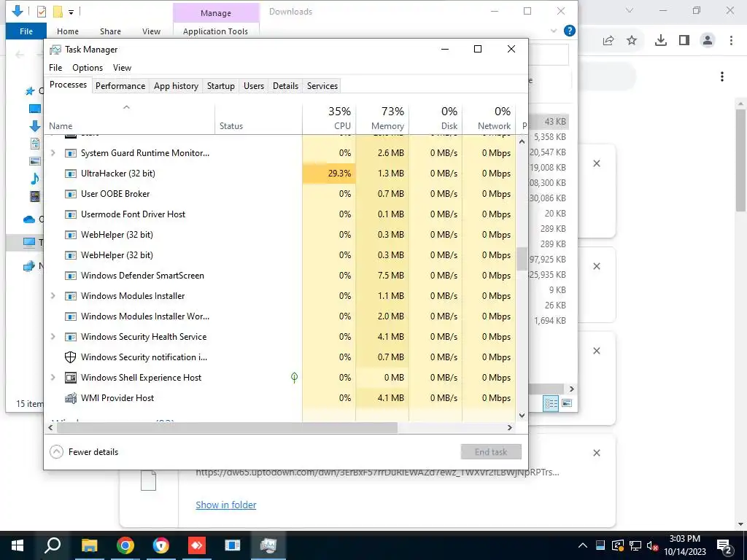Open the Startup tab

coord(220,86)
